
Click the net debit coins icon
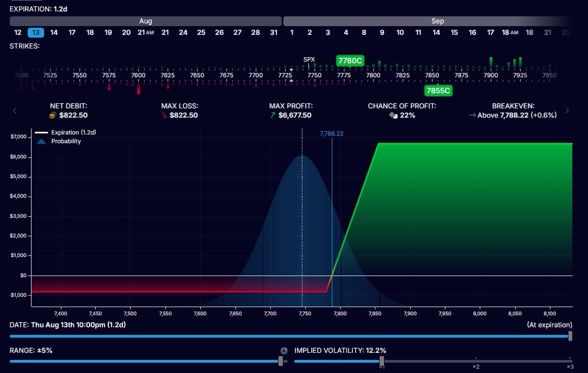[x=53, y=115]
